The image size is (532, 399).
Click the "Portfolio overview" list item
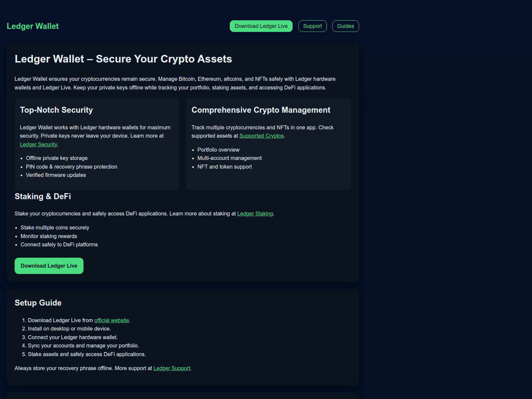click(218, 150)
